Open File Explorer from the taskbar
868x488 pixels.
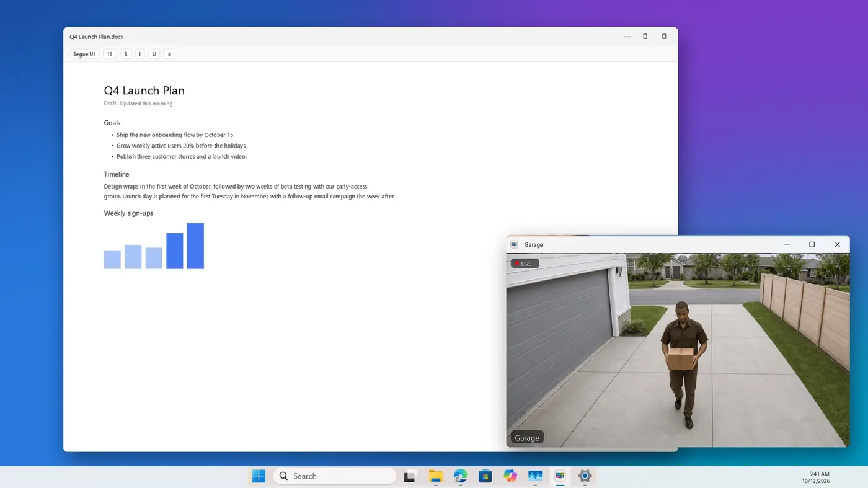(435, 476)
